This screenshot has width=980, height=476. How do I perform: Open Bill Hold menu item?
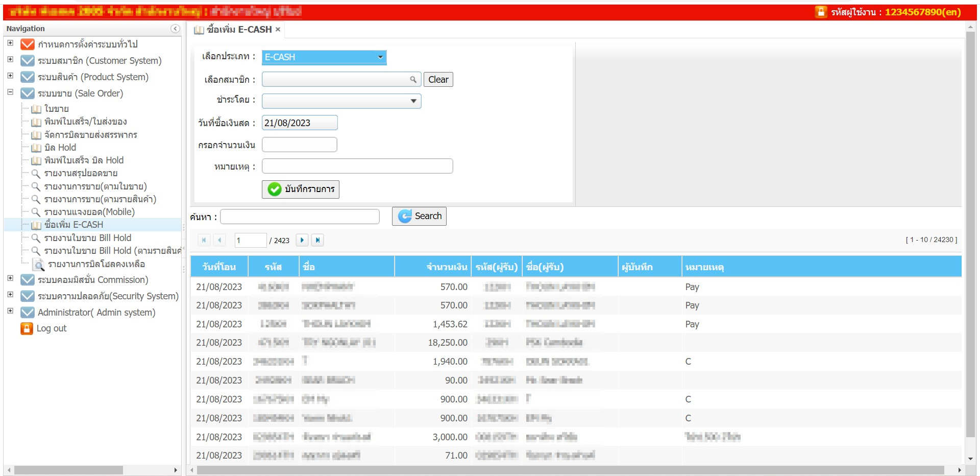(x=60, y=148)
